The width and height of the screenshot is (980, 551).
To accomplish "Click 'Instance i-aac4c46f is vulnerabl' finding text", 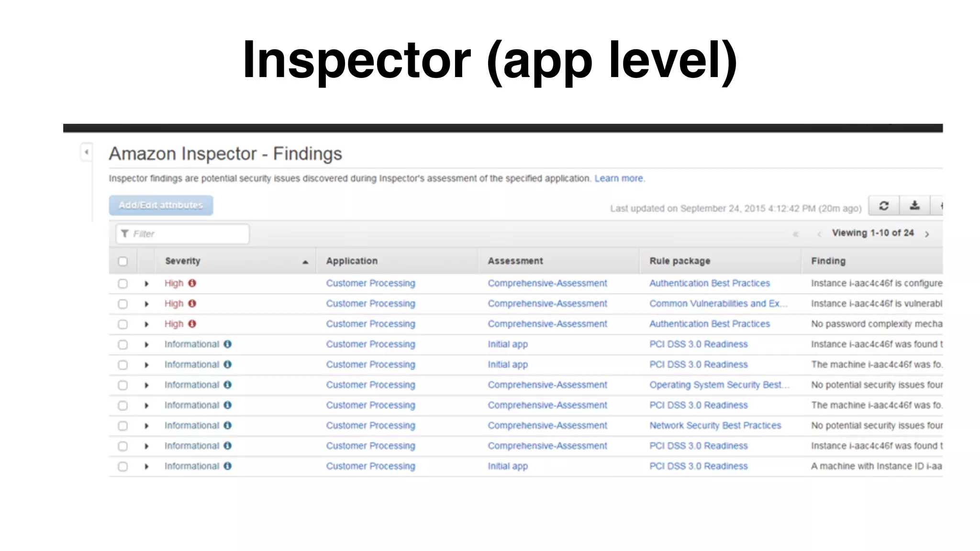I will click(877, 303).
